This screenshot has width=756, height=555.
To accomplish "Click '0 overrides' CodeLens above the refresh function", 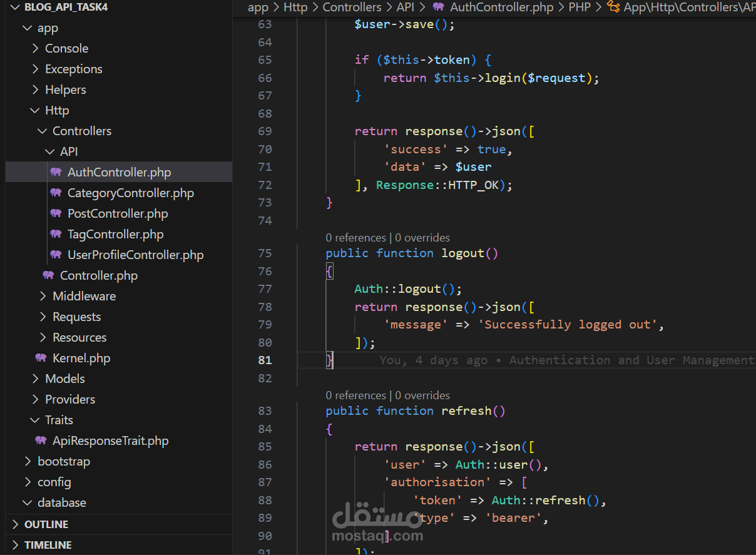I will pos(422,395).
